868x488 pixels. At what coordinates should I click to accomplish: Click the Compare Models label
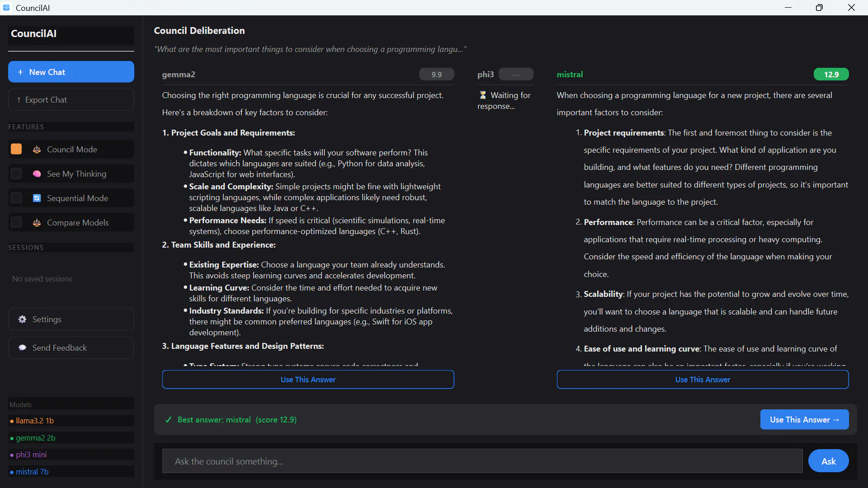click(78, 223)
